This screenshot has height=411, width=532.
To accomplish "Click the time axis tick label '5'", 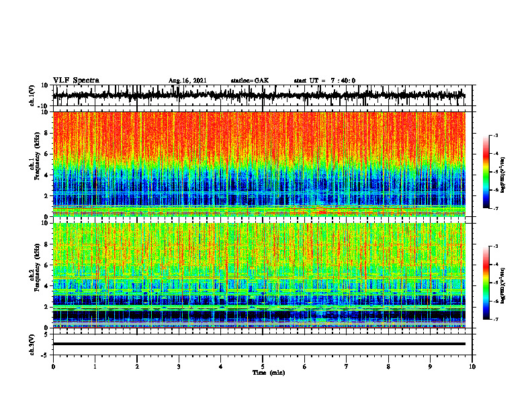I will 263,367.
